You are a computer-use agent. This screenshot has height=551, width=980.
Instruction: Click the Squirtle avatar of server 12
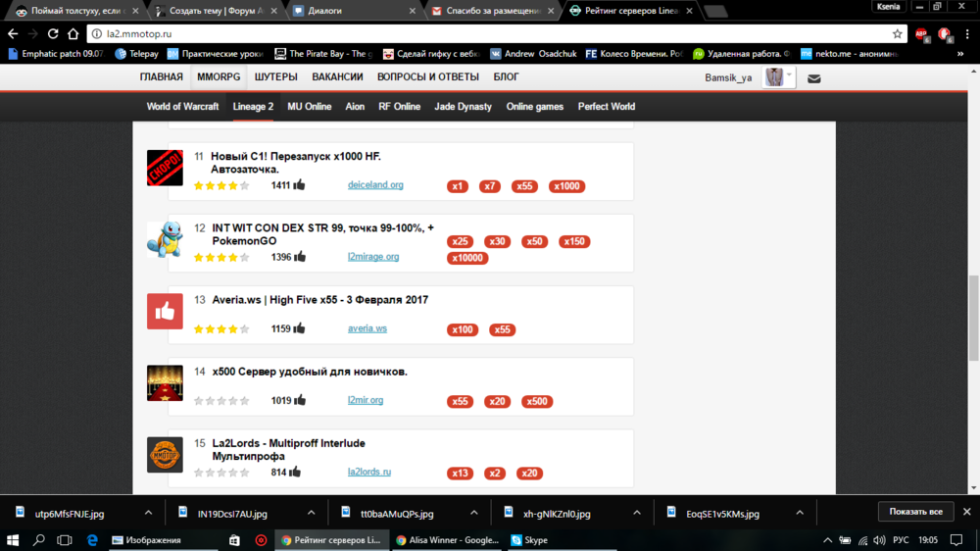(165, 239)
